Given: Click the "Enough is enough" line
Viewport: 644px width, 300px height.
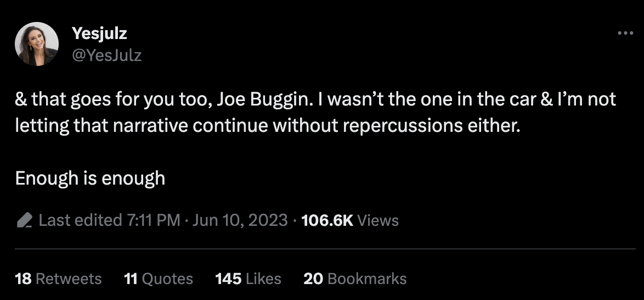Looking at the screenshot, I should (90, 179).
